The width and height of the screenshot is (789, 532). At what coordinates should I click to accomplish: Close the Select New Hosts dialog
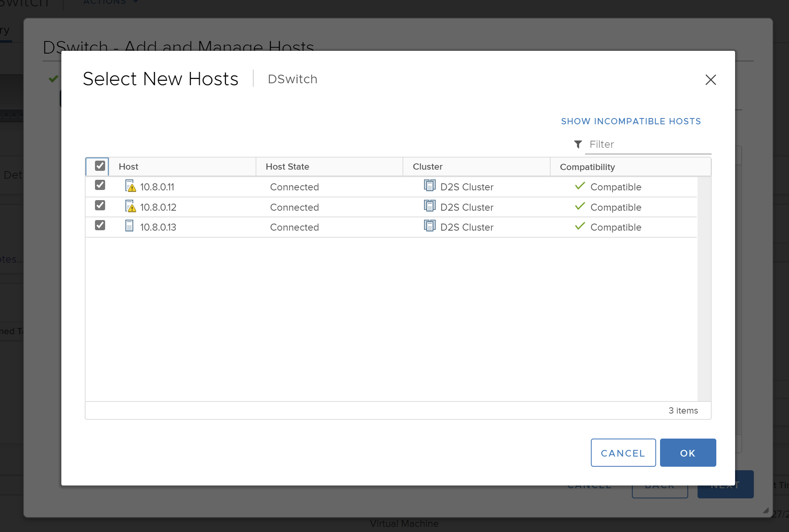710,80
